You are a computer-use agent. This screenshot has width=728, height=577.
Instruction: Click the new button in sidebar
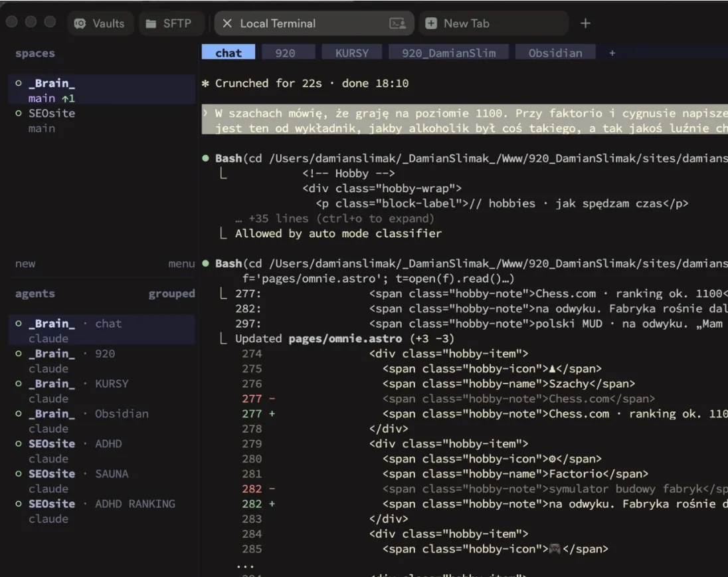pyautogui.click(x=25, y=263)
